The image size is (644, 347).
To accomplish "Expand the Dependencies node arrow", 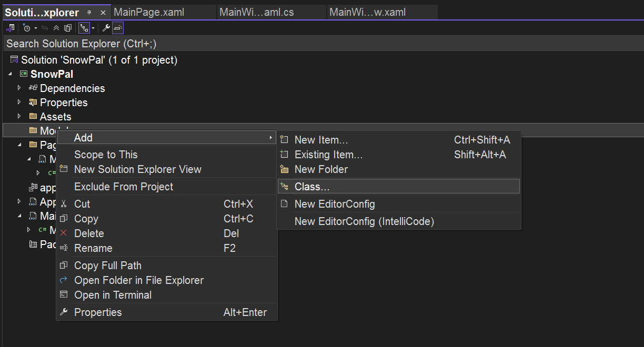I will coord(19,88).
